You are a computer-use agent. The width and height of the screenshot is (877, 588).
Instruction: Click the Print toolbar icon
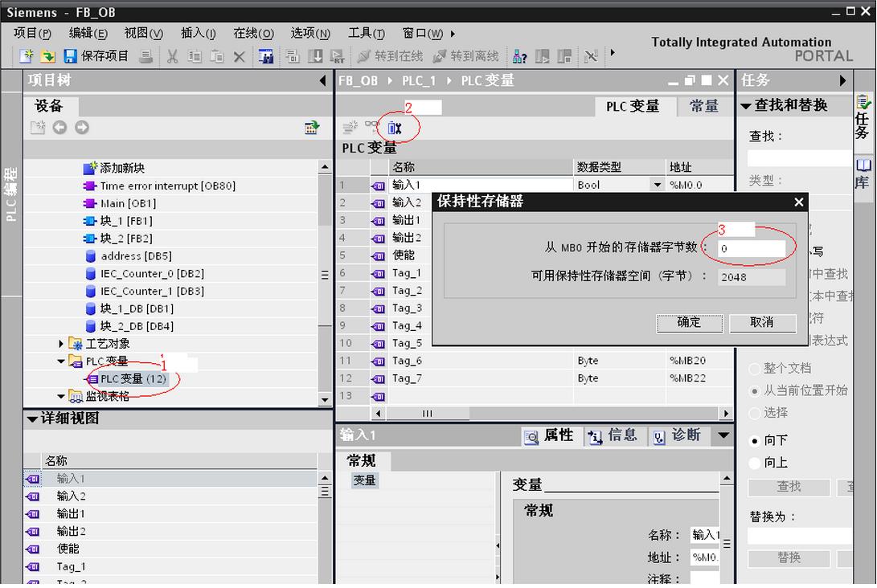146,56
